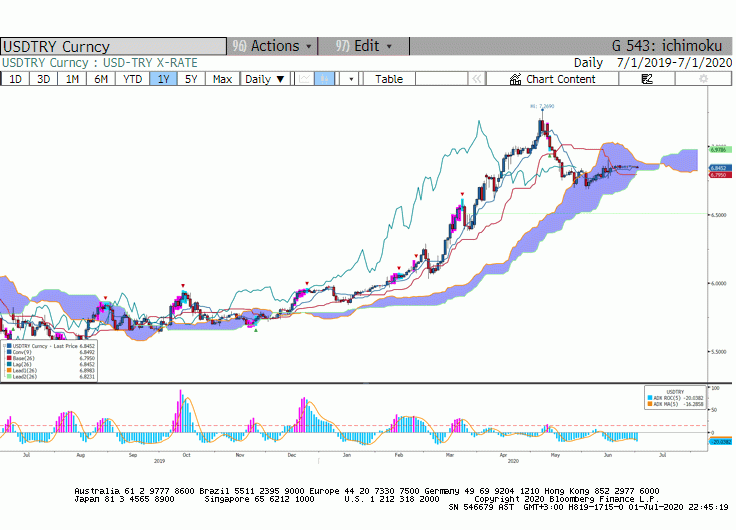736x530 pixels.
Task: Click the annotate edit pencil icon
Action: click(647, 79)
